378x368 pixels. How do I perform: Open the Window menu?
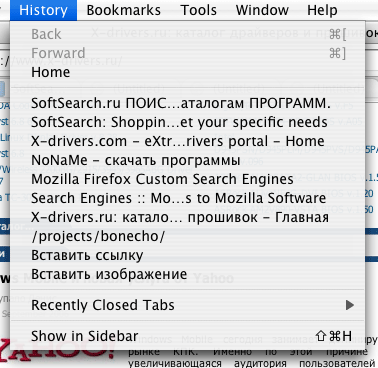click(x=262, y=10)
